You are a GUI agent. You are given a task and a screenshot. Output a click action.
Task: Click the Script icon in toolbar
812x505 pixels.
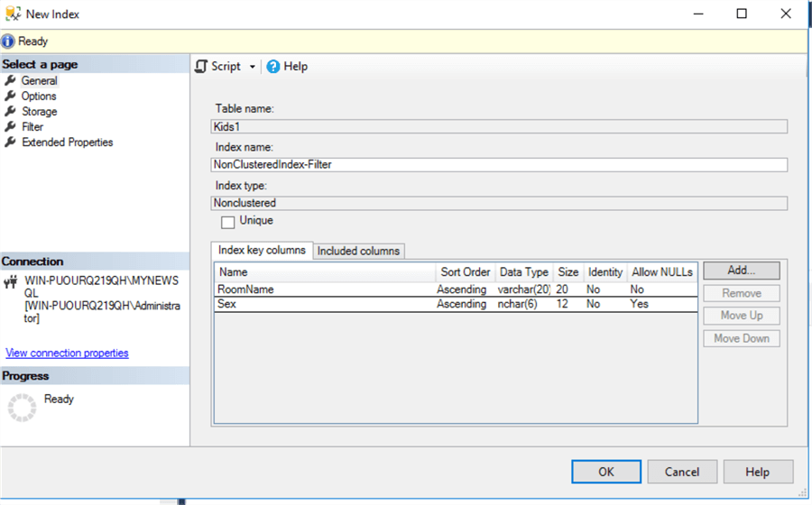[x=202, y=67]
